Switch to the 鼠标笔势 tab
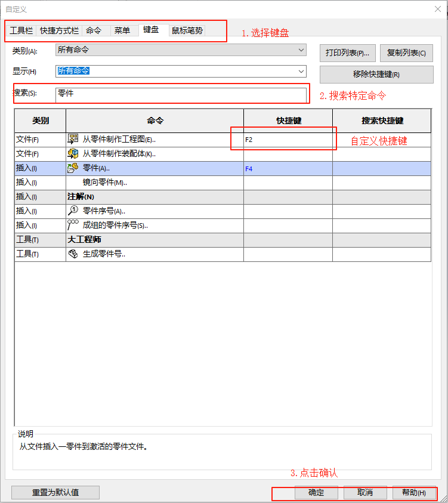The height and width of the screenshot is (503, 448). click(x=187, y=30)
